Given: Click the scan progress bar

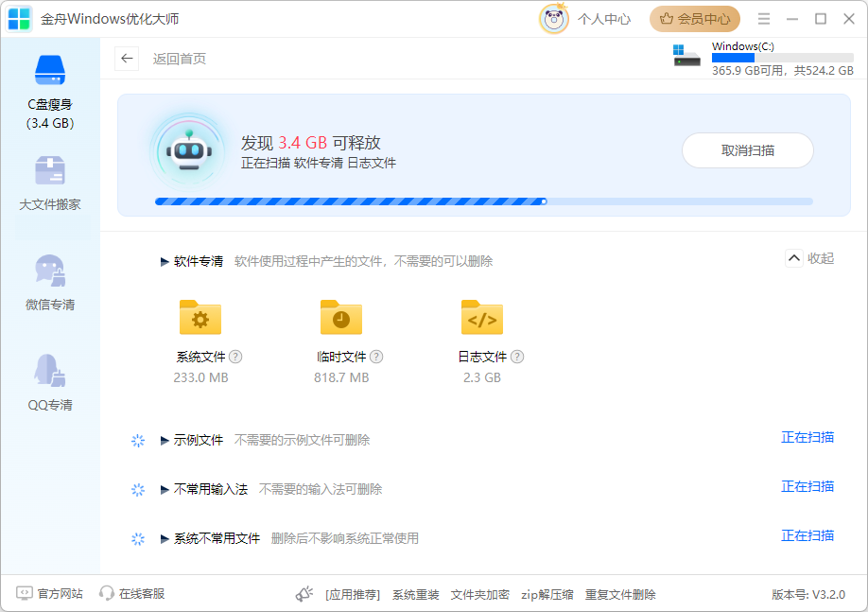Looking at the screenshot, I should point(483,201).
